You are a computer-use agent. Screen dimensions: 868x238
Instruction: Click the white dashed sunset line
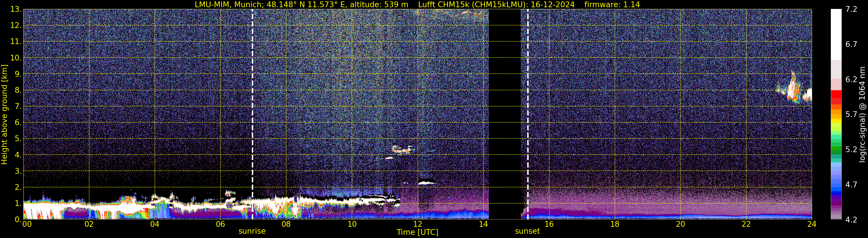pos(528,114)
